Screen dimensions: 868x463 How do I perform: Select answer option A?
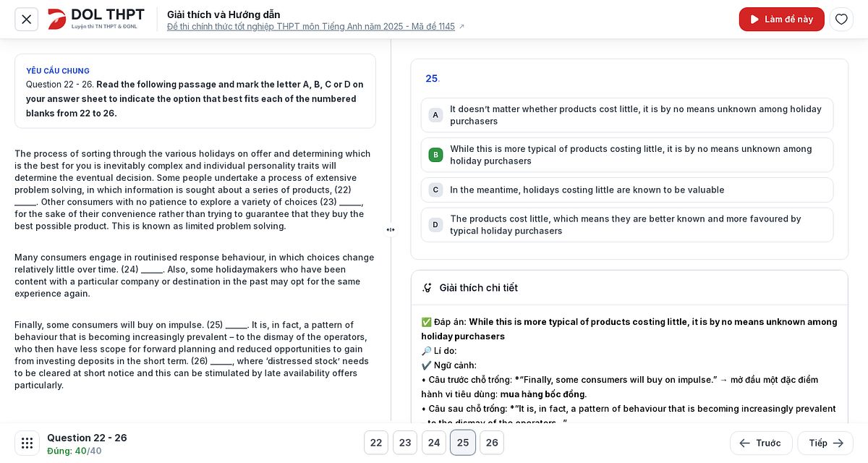627,115
